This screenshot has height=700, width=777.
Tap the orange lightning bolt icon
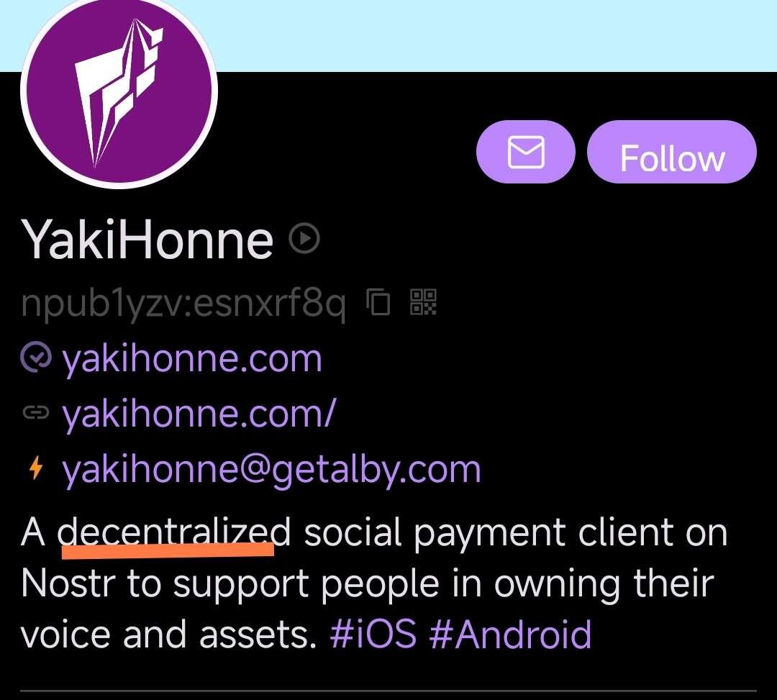coord(36,468)
